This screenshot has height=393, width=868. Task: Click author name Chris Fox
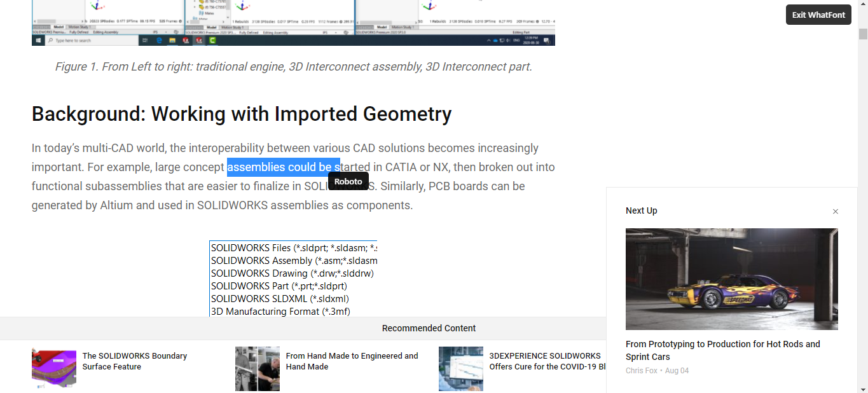click(x=642, y=371)
